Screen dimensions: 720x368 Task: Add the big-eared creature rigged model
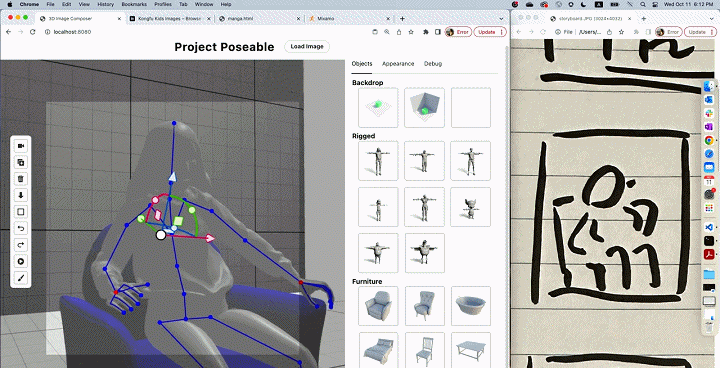471,207
